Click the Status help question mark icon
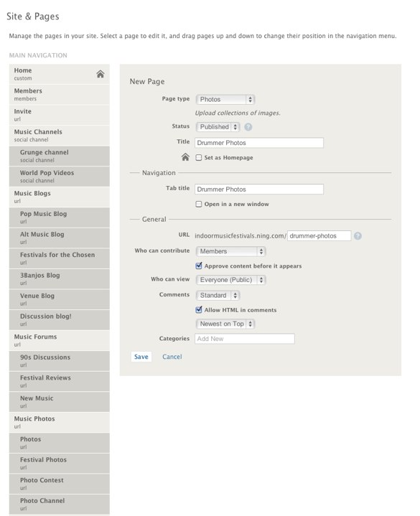420x516 pixels. pyautogui.click(x=248, y=127)
